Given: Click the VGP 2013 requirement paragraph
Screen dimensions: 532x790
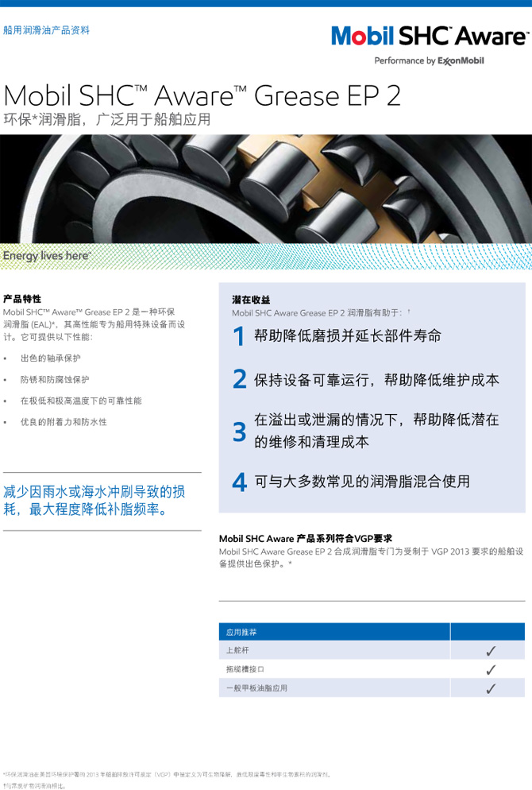Looking at the screenshot, I should tap(372, 558).
